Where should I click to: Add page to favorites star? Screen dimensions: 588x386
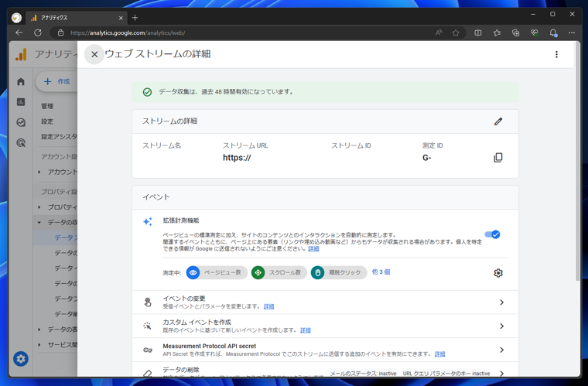click(x=456, y=32)
